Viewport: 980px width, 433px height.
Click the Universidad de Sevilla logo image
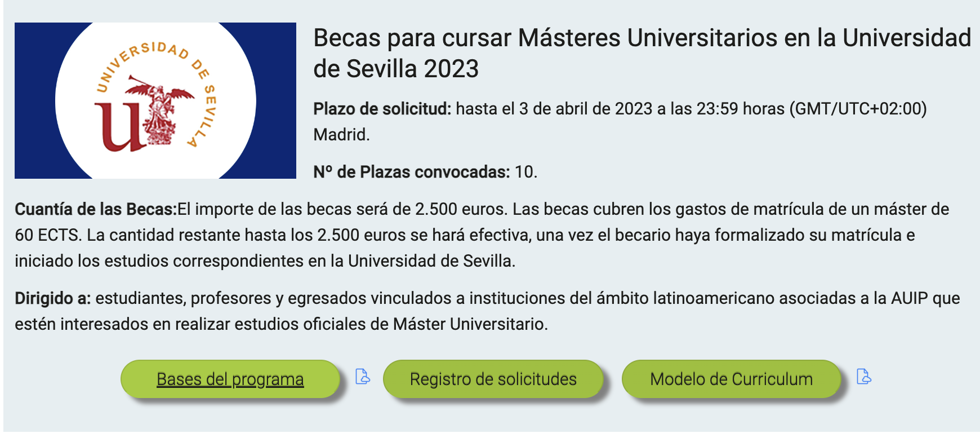155,101
